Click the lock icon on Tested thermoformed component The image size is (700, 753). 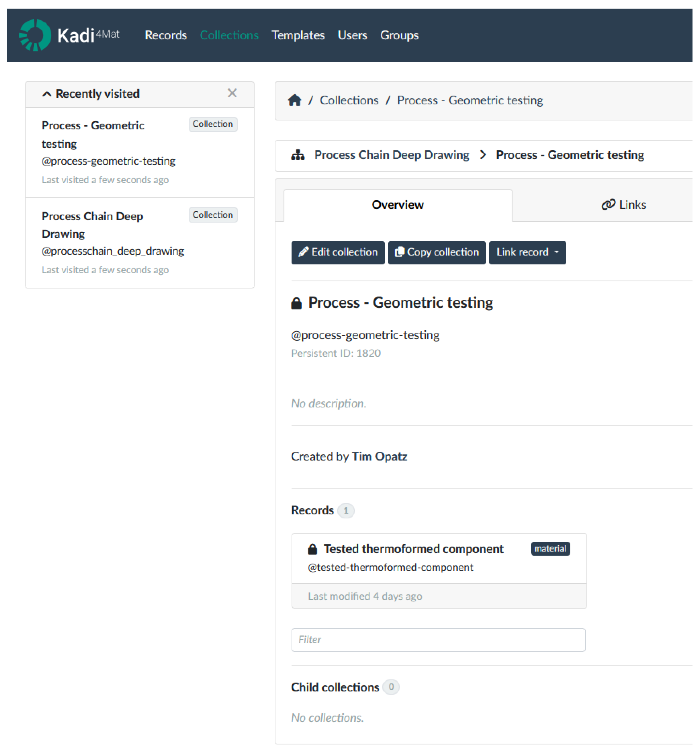click(312, 549)
